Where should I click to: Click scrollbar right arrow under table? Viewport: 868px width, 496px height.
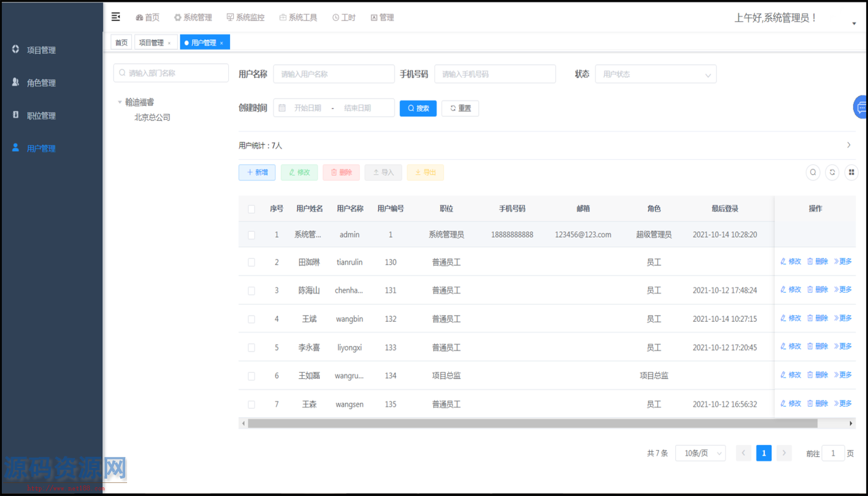tap(851, 423)
